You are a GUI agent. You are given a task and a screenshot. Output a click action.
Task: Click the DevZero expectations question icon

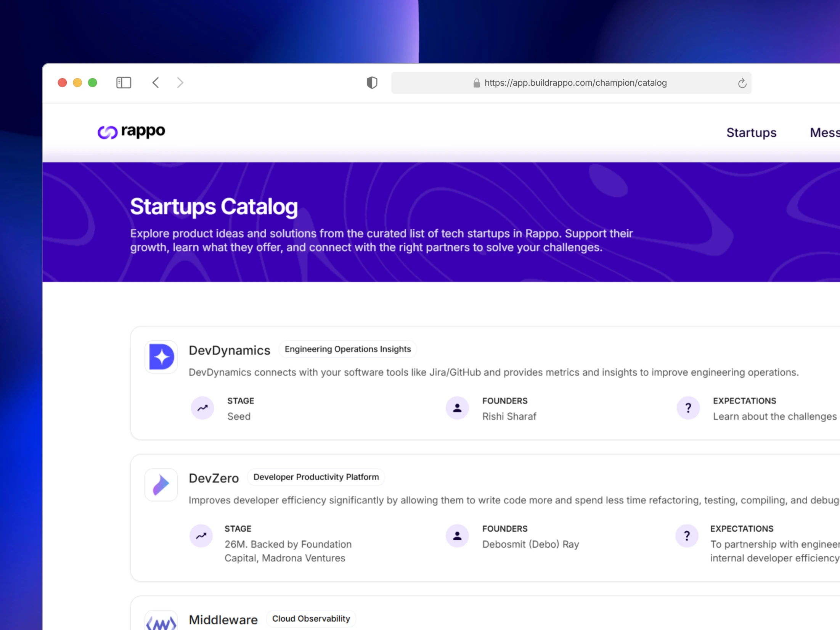click(687, 536)
